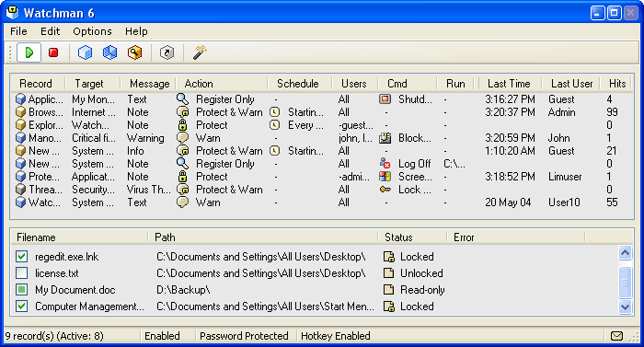Click the gray shortcut arrow toolbar icon
The image size is (644, 347).
click(x=167, y=52)
